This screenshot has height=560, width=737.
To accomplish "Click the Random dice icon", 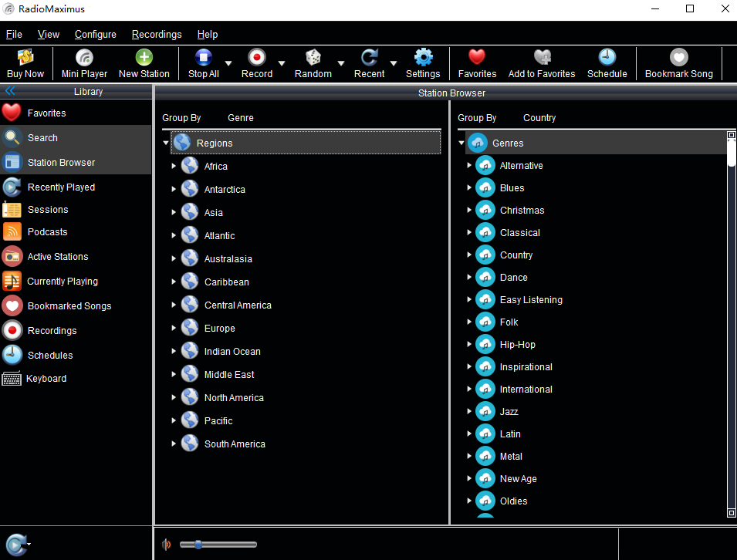I will pos(313,58).
